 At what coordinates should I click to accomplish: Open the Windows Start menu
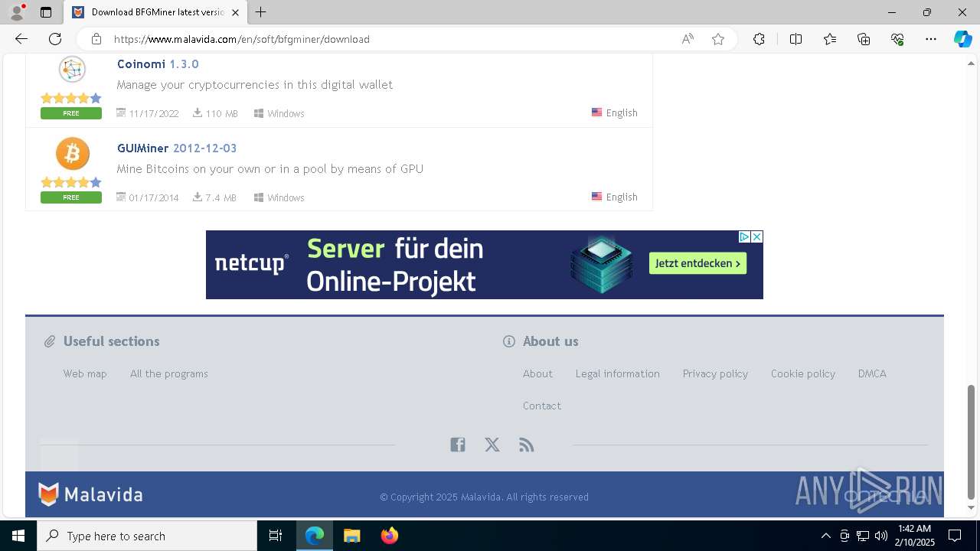click(x=18, y=536)
